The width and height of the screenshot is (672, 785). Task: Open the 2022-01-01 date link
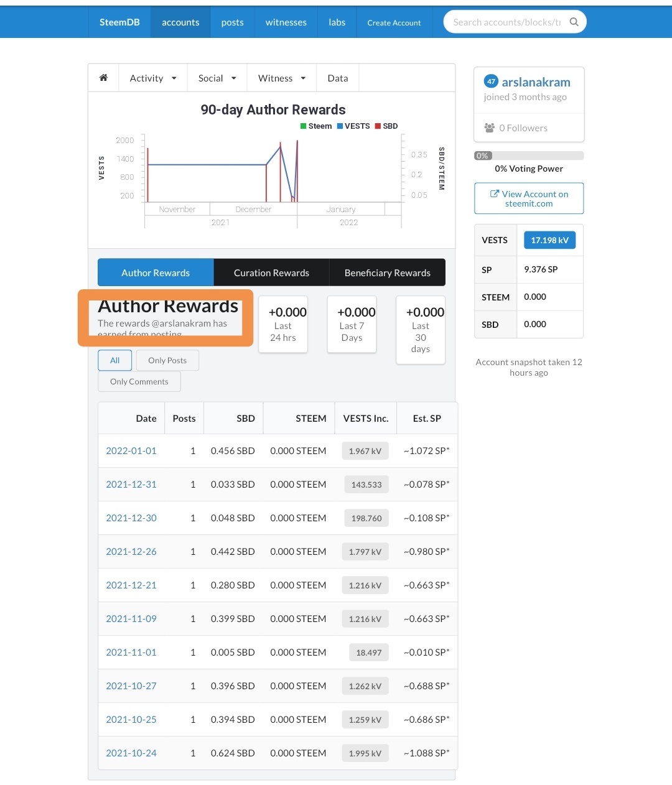coord(131,450)
